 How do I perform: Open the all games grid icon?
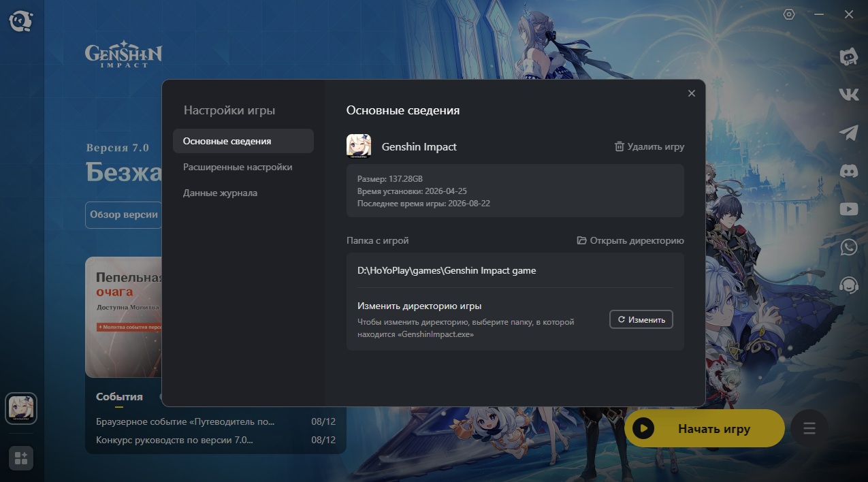pyautogui.click(x=21, y=458)
